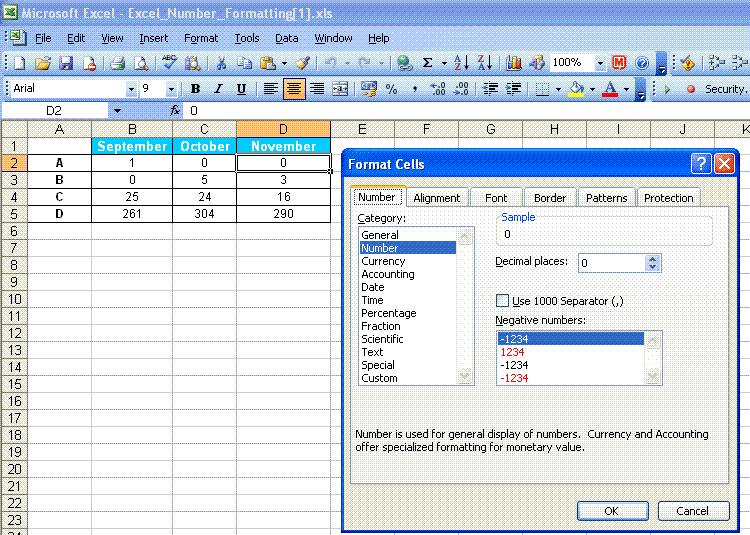
Task: Print the worksheet with the printer icon
Action: (x=117, y=63)
